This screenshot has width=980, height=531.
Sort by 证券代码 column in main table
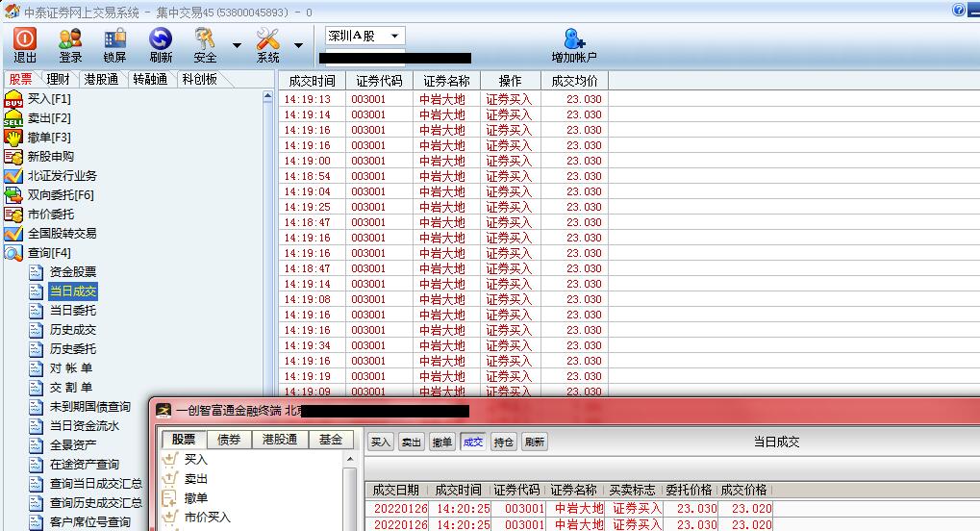[x=379, y=82]
